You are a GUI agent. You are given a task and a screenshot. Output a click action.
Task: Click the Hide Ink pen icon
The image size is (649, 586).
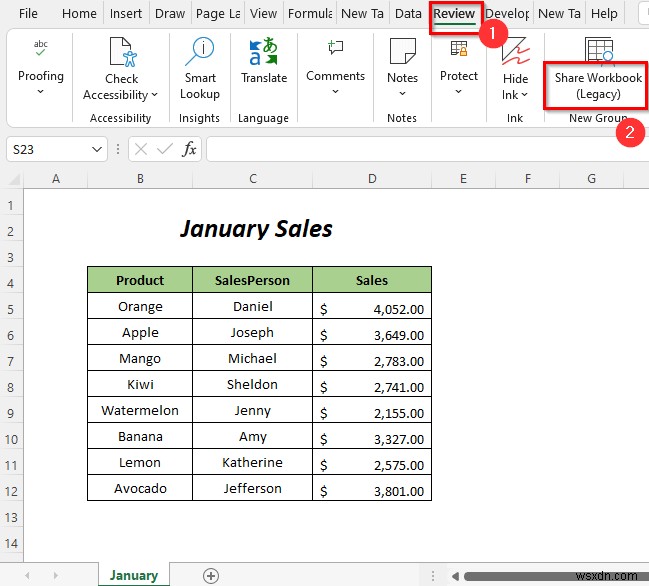pos(515,51)
